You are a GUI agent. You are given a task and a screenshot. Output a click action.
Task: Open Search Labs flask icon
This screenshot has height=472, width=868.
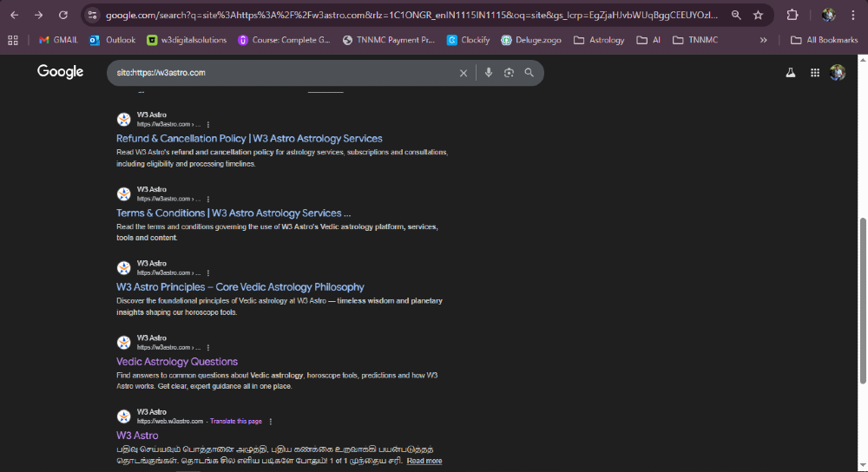[x=791, y=73]
